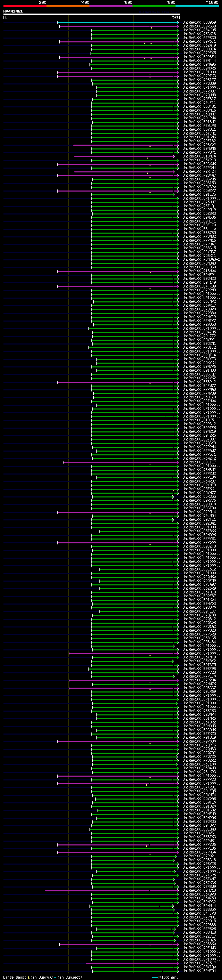Select the UniRef100_A7QBJ2 label
This screenshot has width=222, height=980.
point(199,619)
